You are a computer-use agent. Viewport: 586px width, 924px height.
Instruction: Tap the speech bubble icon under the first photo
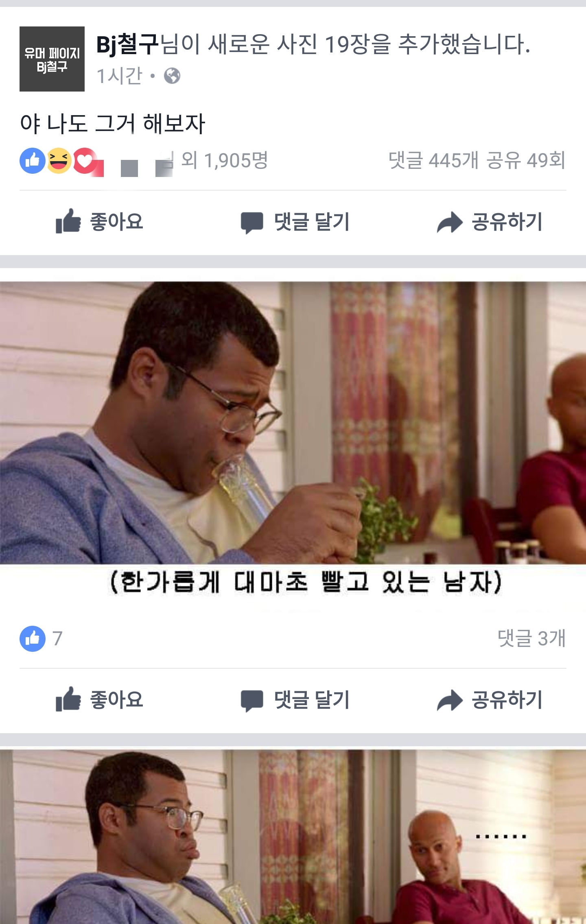click(252, 701)
